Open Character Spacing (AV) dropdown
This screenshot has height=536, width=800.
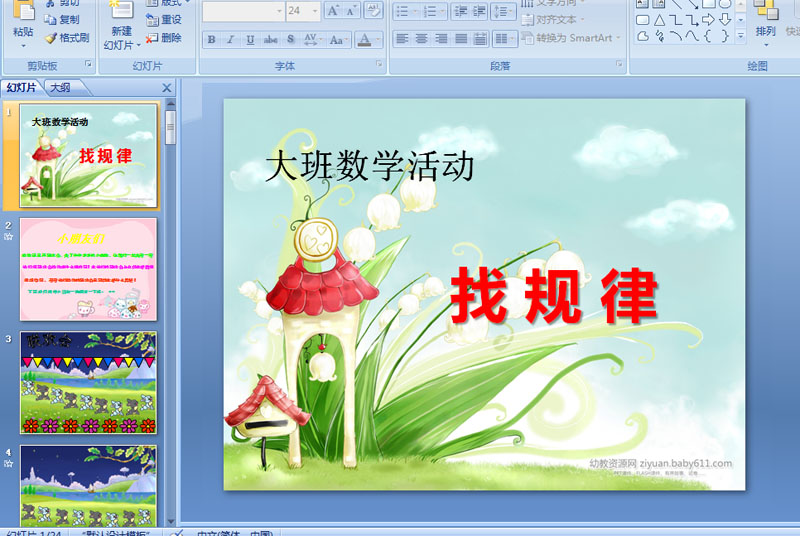(312, 39)
